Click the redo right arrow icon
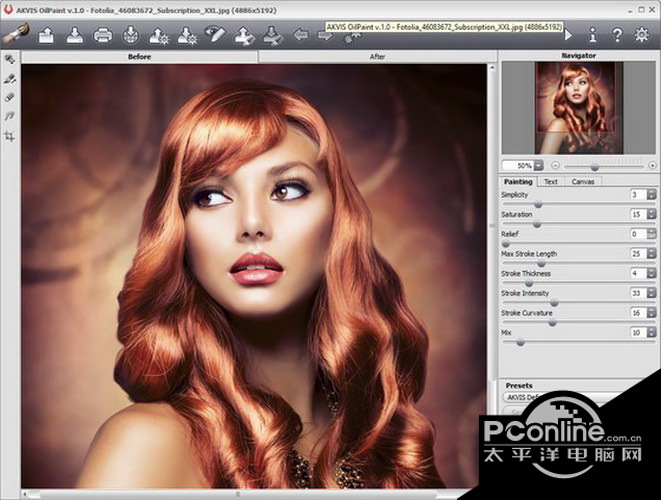Image resolution: width=661 pixels, height=500 pixels. (x=325, y=36)
